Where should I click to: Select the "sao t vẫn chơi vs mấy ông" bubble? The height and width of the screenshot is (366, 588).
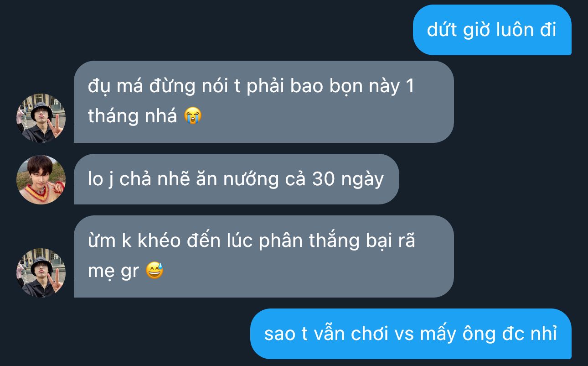pos(411,334)
